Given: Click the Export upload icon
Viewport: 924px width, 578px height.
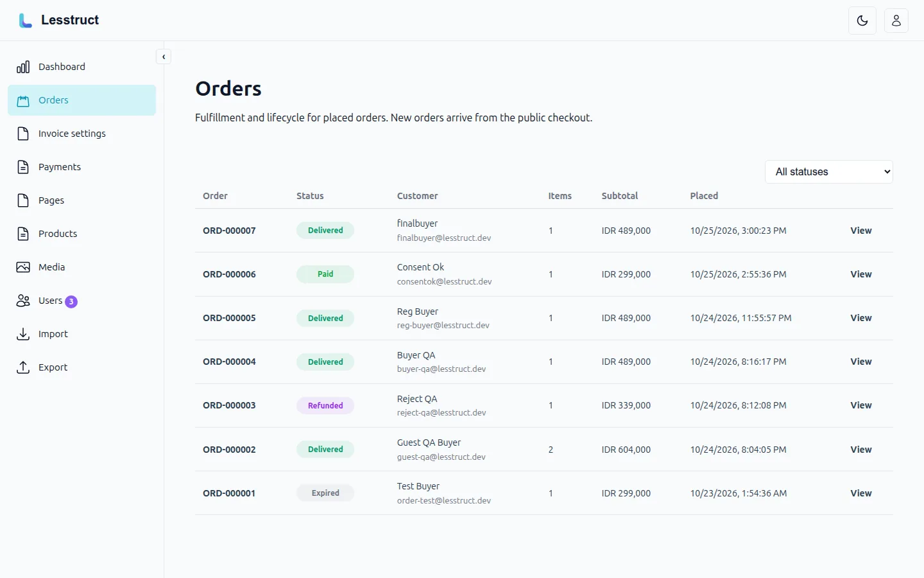Looking at the screenshot, I should (23, 367).
